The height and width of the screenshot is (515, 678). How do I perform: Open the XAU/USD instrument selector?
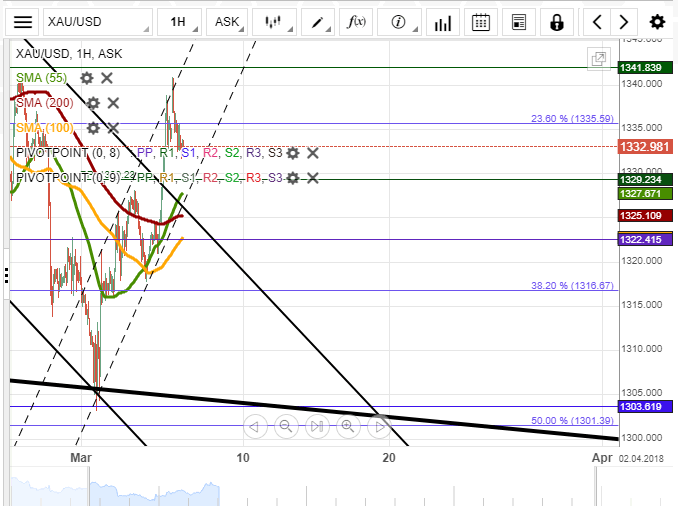click(x=98, y=22)
